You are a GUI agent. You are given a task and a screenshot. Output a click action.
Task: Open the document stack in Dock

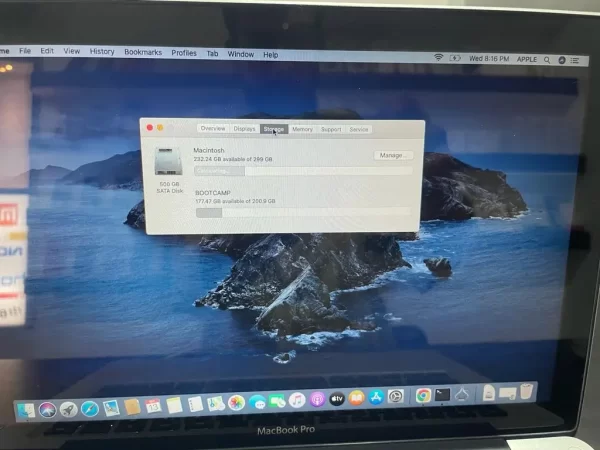point(489,393)
